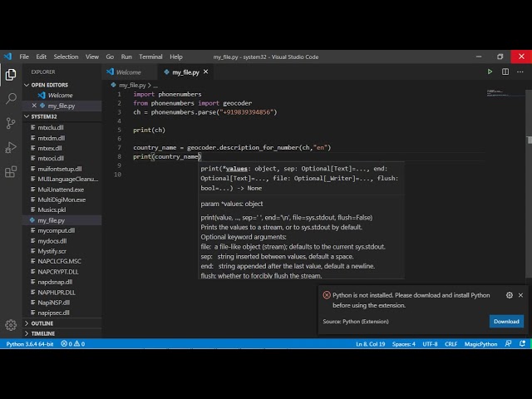
Task: Place cursor on line 5 print(ch)
Action: 150,130
